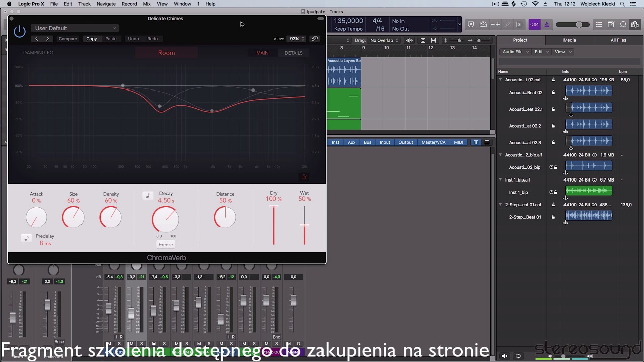Toggle the metronome click button
This screenshot has width=644, height=362.
point(547,24)
